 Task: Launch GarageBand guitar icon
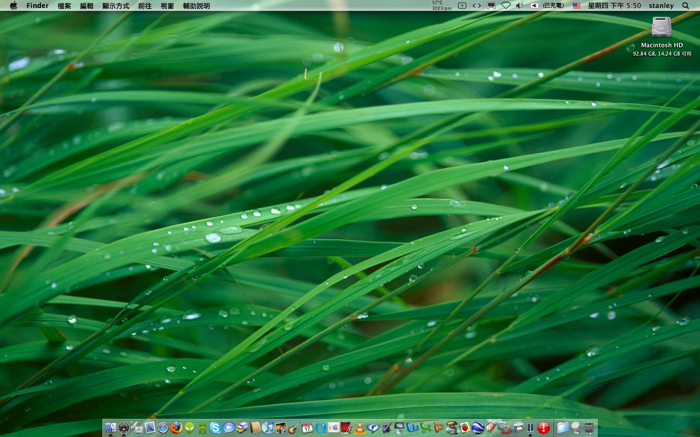click(294, 428)
